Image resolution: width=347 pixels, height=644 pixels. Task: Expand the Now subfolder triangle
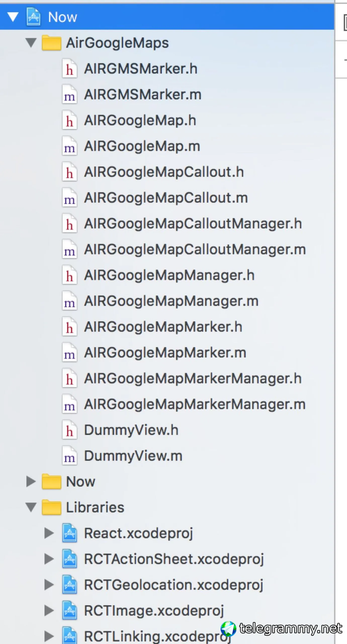coord(31,481)
